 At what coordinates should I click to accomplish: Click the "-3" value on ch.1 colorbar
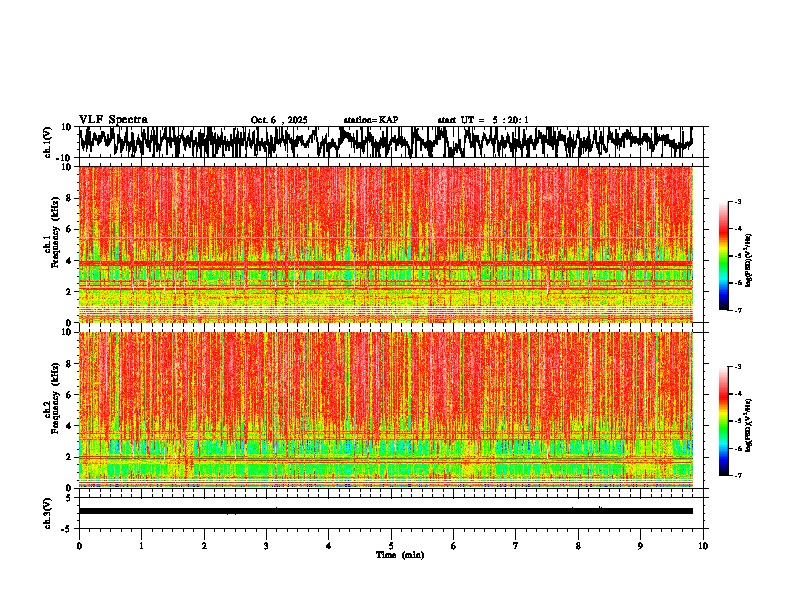pos(737,201)
